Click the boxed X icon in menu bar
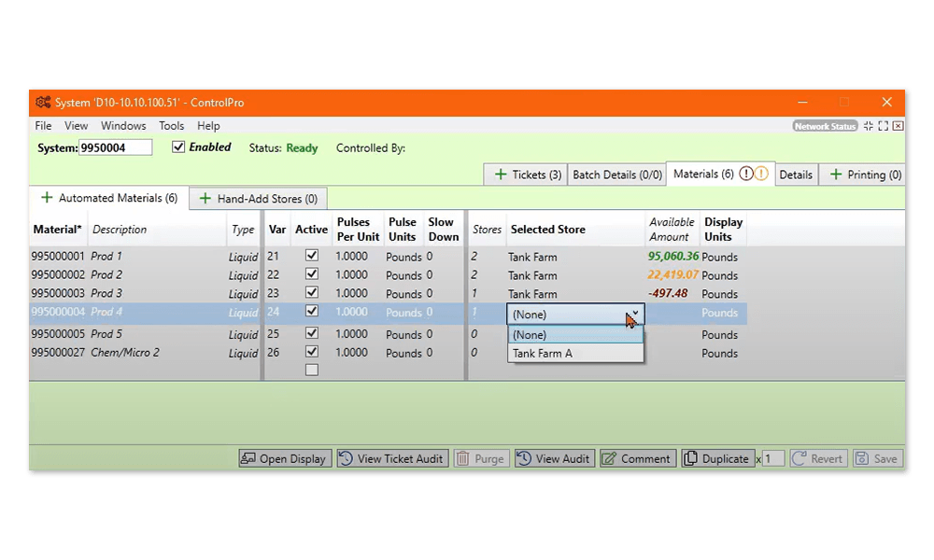Viewport: 934px width, 560px height. click(898, 126)
